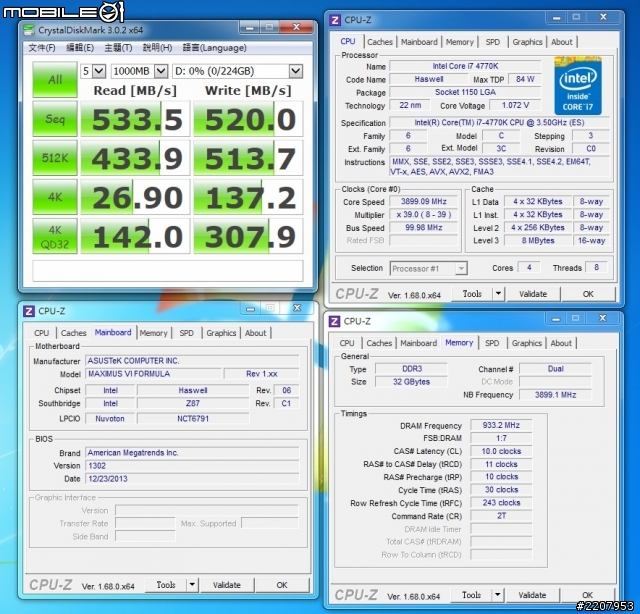Click Tools button in Memory window

click(471, 595)
